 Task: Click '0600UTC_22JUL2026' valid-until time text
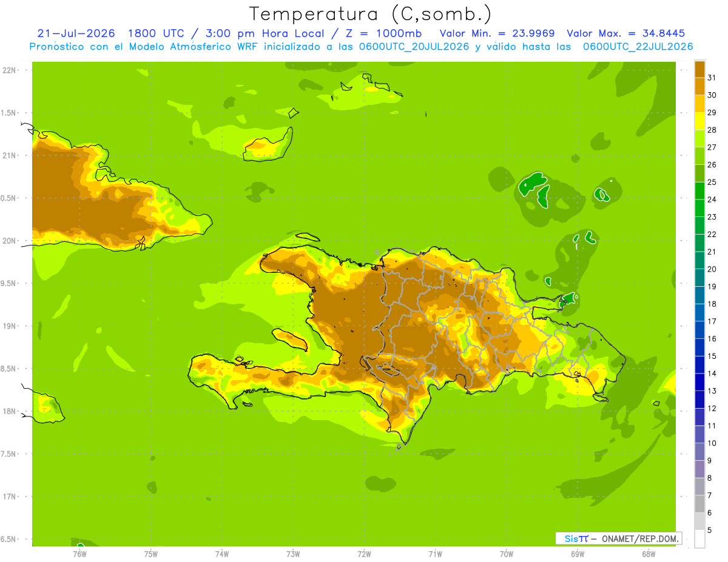pos(638,47)
